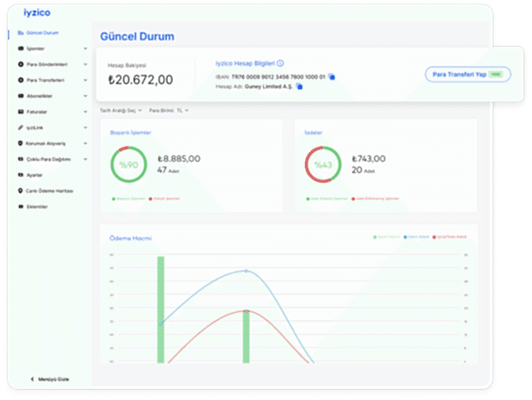This screenshot has width=532, height=400.
Task: Click the Başarılı İşlemler card title
Action: click(131, 132)
